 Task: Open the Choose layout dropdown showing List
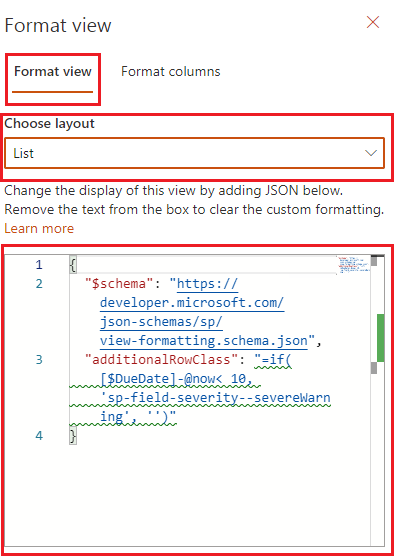click(x=195, y=153)
